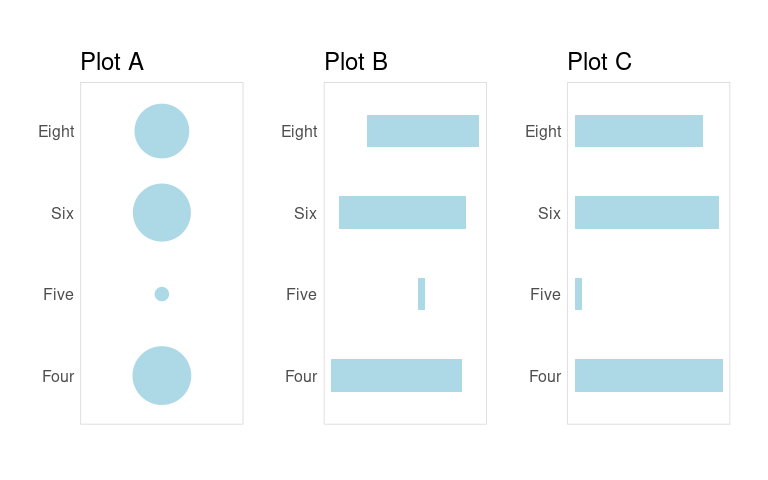Select the Six bar in Plot C
The image size is (768, 480).
647,213
